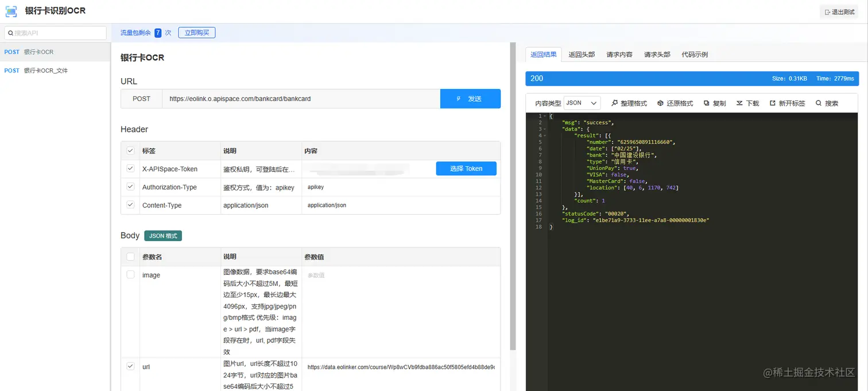Click the url parameter value field
This screenshot has width=868, height=391.
401,367
